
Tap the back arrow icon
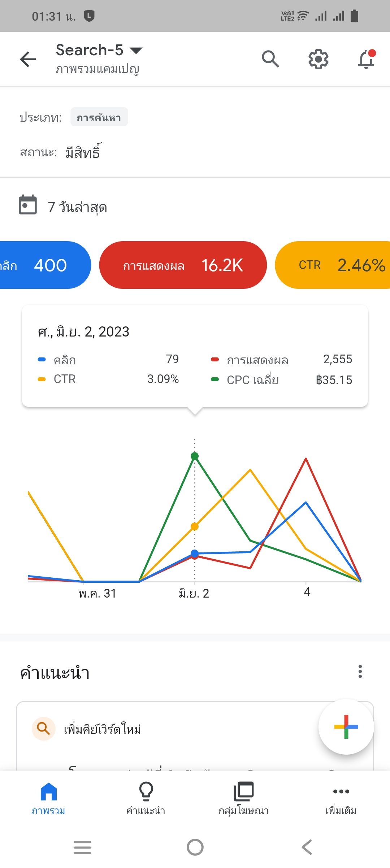tap(28, 59)
